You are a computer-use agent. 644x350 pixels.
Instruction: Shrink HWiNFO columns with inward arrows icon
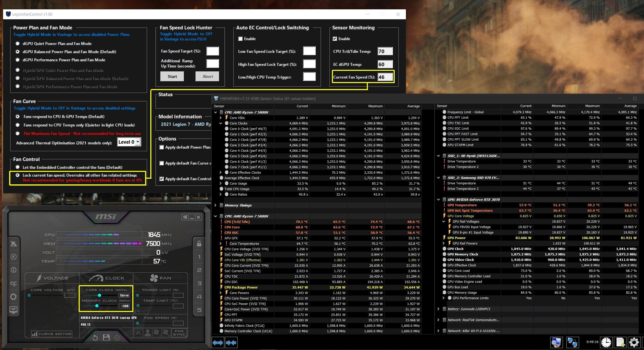[x=231, y=343]
